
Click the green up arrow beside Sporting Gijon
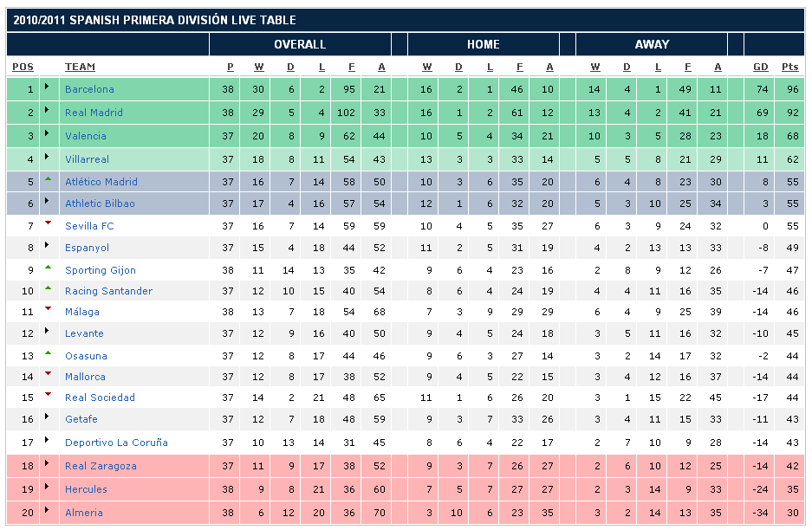[x=48, y=268]
